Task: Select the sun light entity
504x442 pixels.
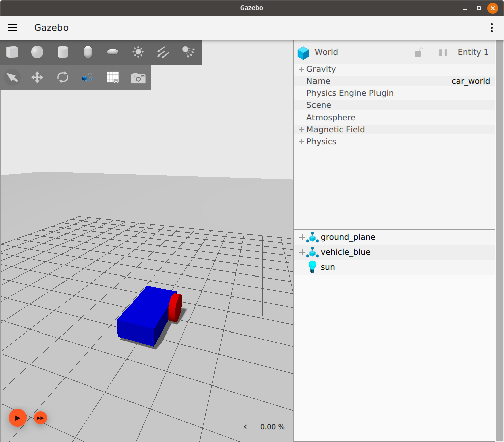Action: [x=328, y=267]
